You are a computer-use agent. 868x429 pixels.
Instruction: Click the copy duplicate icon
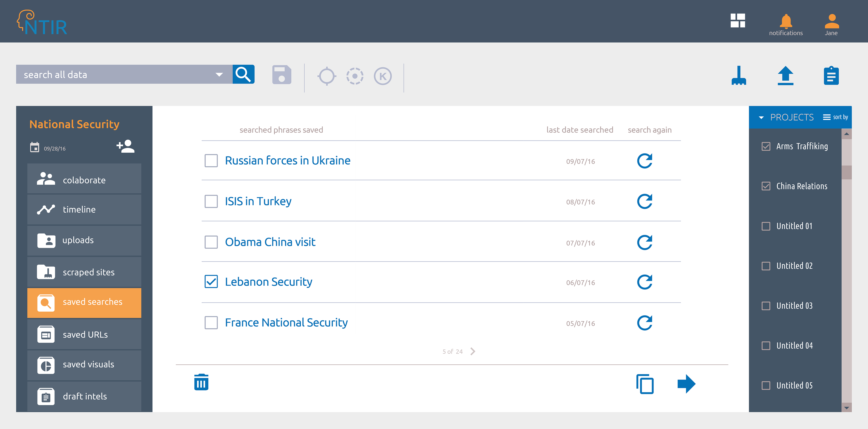(645, 384)
